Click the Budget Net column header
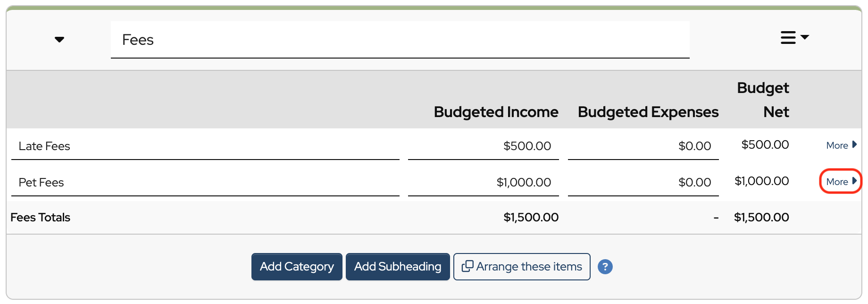The height and width of the screenshot is (304, 868). (763, 100)
